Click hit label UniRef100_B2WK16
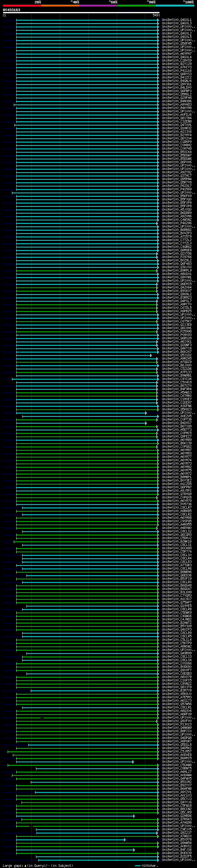 [x=176, y=542]
